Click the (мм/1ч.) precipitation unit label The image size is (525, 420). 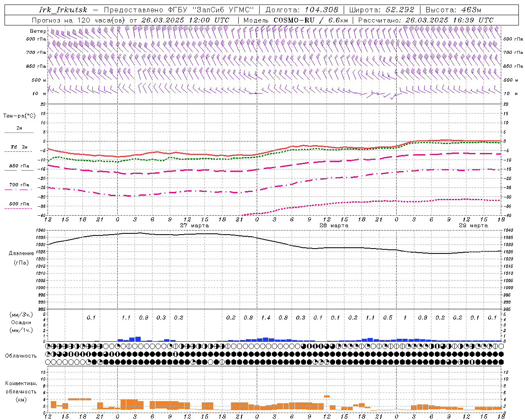[21, 330]
